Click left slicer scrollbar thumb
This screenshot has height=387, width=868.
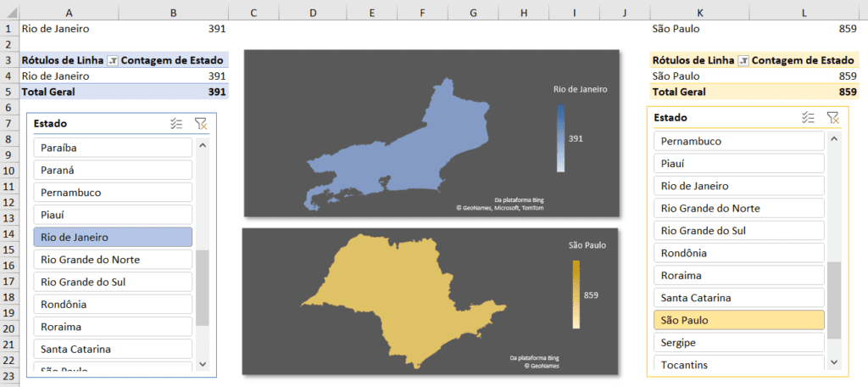pos(202,287)
